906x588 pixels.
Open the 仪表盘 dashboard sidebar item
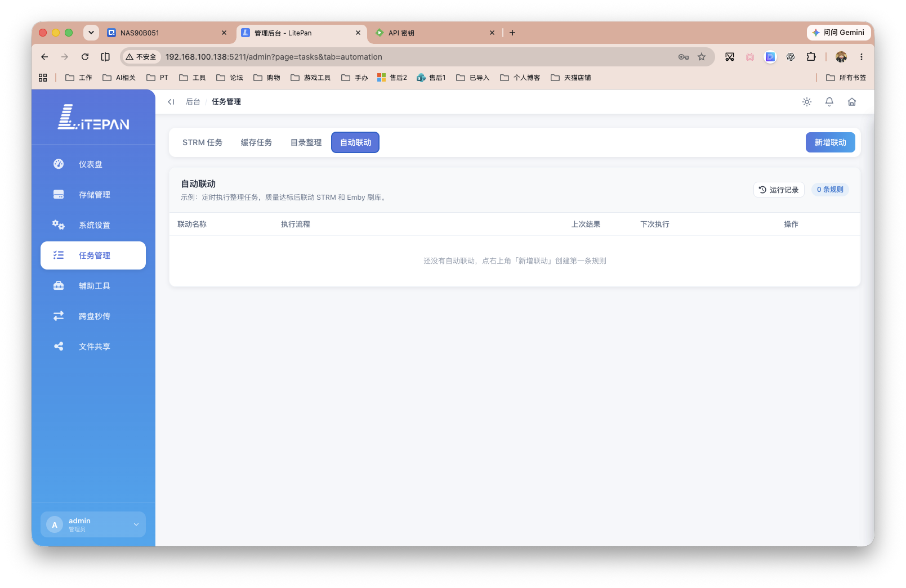(93, 164)
